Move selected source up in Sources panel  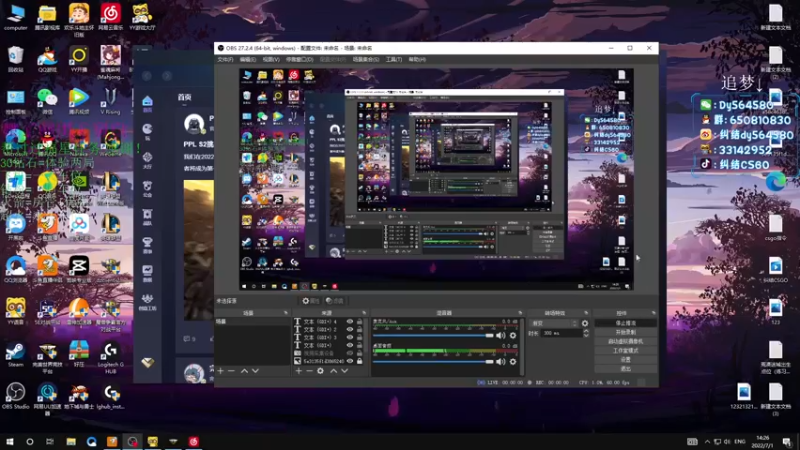[x=334, y=371]
